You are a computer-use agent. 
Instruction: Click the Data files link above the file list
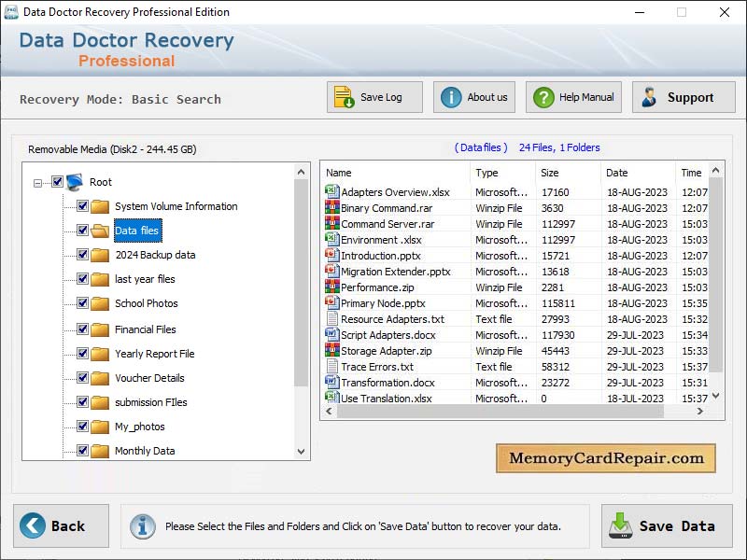[x=481, y=147]
